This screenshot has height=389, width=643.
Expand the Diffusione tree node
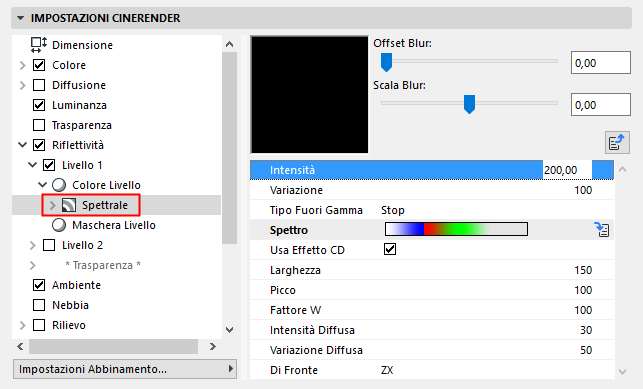[x=23, y=85]
